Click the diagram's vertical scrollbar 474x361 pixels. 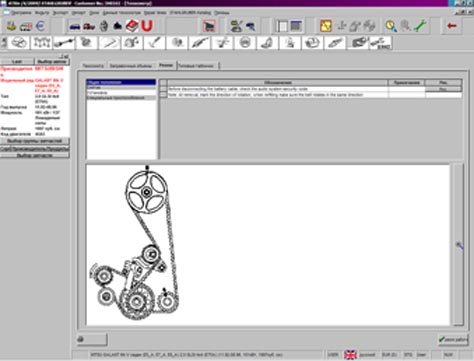tap(459, 244)
